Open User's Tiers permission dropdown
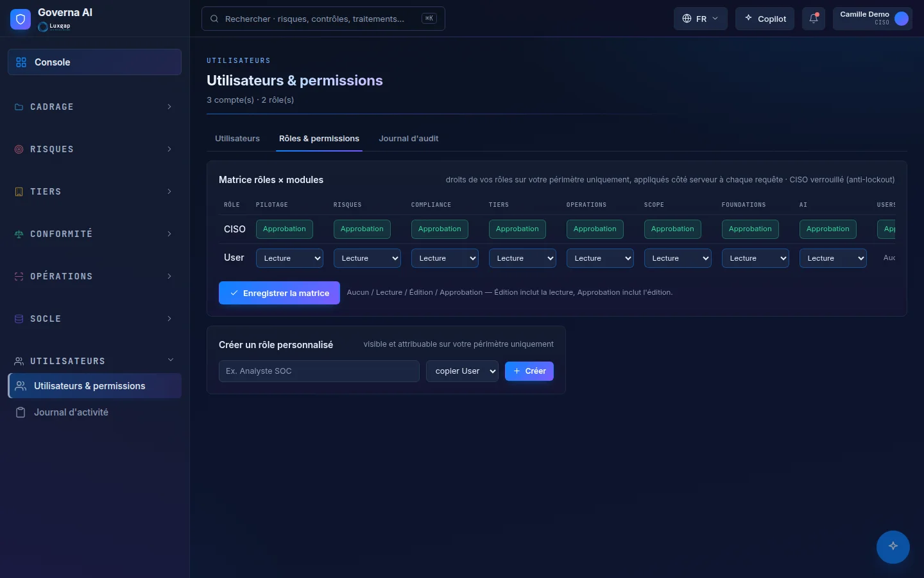 [522, 258]
